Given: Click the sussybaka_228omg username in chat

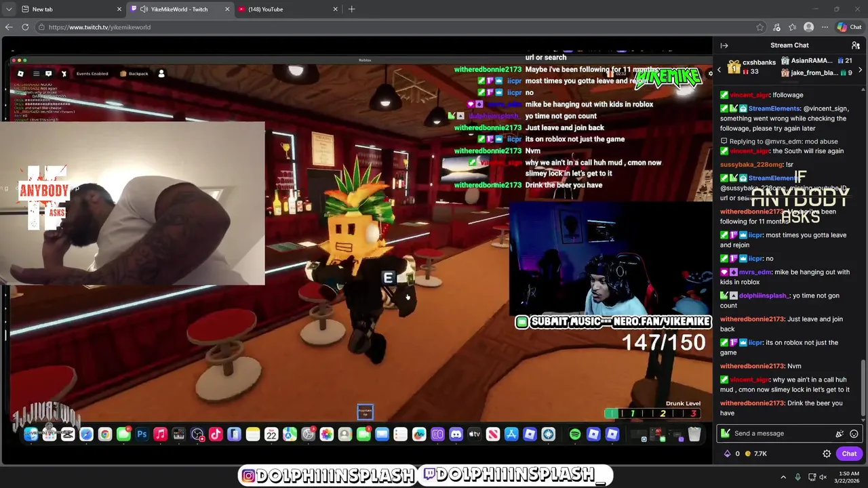Looking at the screenshot, I should [x=751, y=165].
